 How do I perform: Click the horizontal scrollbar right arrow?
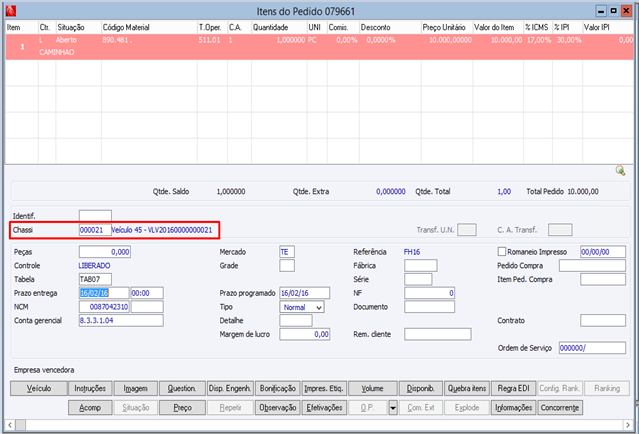628,425
